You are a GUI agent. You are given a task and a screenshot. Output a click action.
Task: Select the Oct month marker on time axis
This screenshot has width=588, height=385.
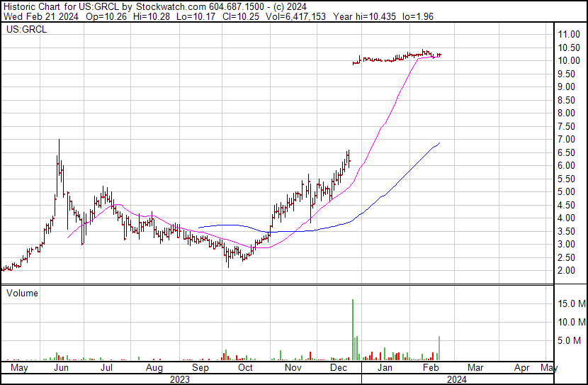pos(245,369)
